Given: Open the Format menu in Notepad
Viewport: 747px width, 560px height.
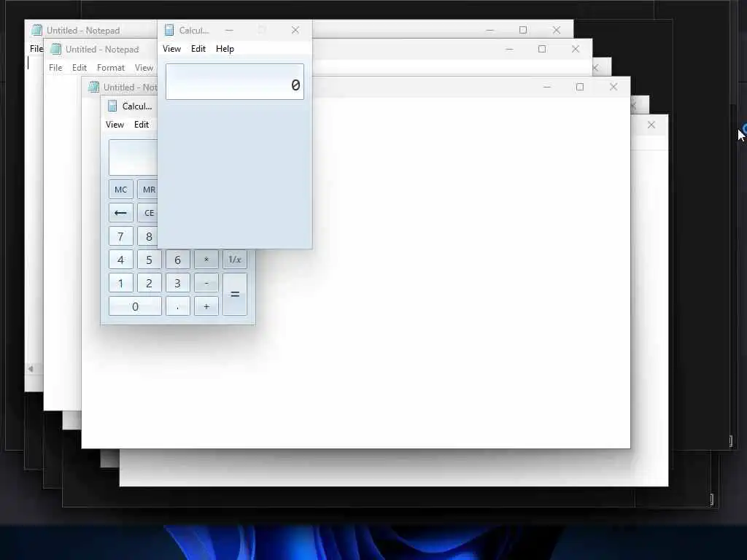Looking at the screenshot, I should coord(111,68).
